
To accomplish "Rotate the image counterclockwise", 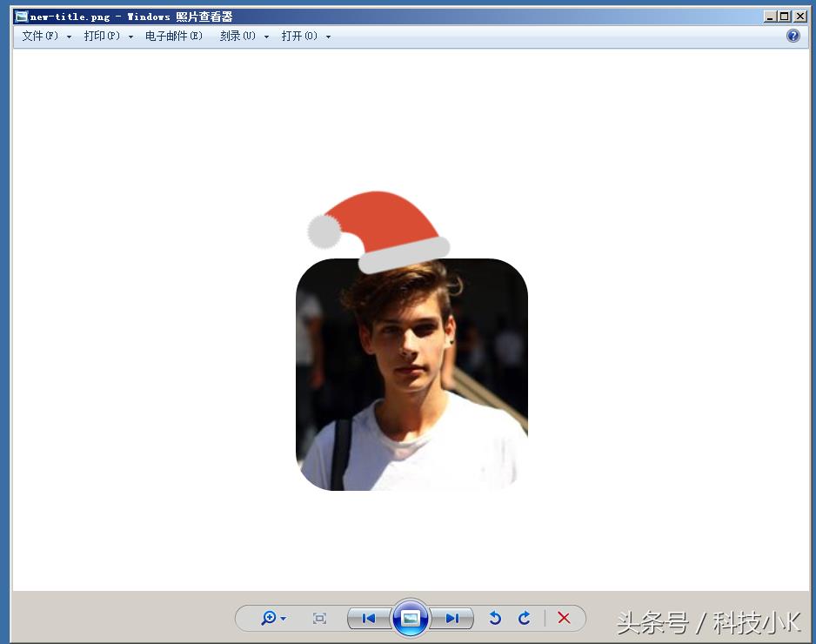I will click(x=495, y=618).
